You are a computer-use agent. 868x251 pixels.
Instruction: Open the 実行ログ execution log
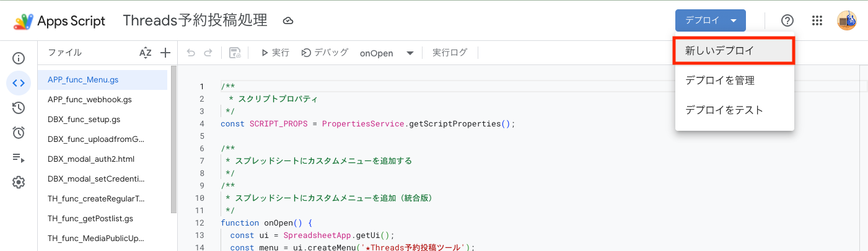click(450, 53)
